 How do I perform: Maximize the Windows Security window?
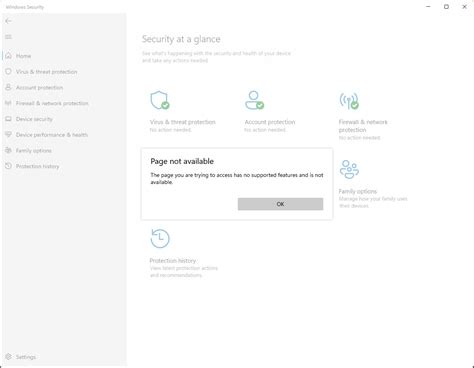coord(446,7)
